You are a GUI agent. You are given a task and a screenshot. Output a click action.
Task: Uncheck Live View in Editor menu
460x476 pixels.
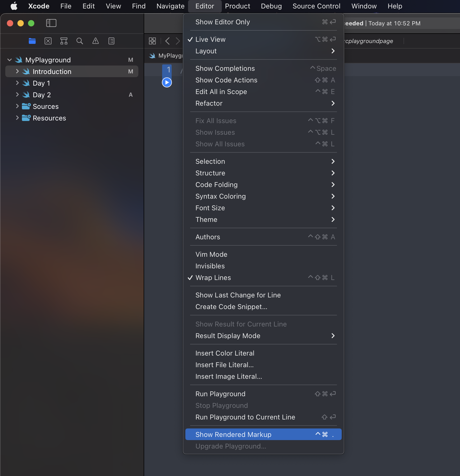(x=210, y=39)
